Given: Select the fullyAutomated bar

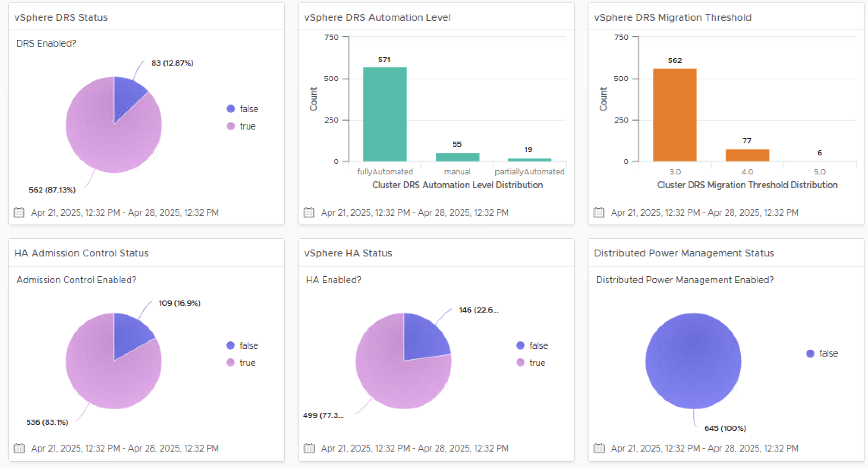Looking at the screenshot, I should tap(385, 114).
